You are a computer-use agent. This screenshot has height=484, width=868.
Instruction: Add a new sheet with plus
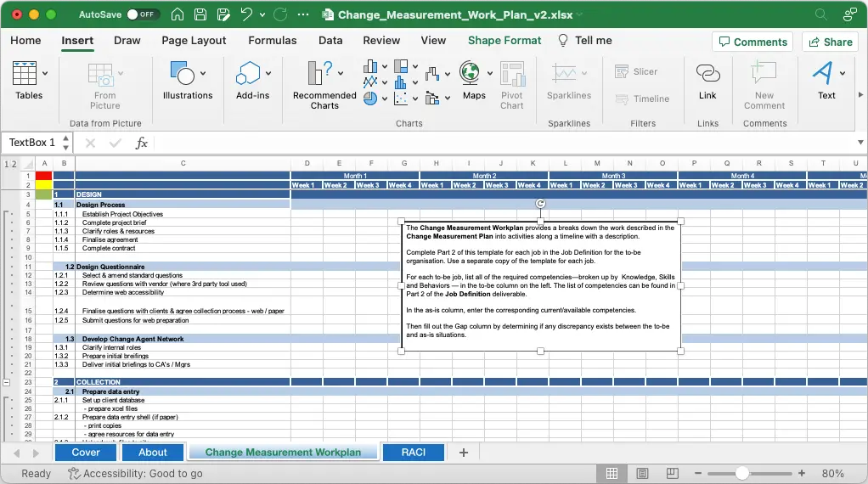tap(464, 453)
